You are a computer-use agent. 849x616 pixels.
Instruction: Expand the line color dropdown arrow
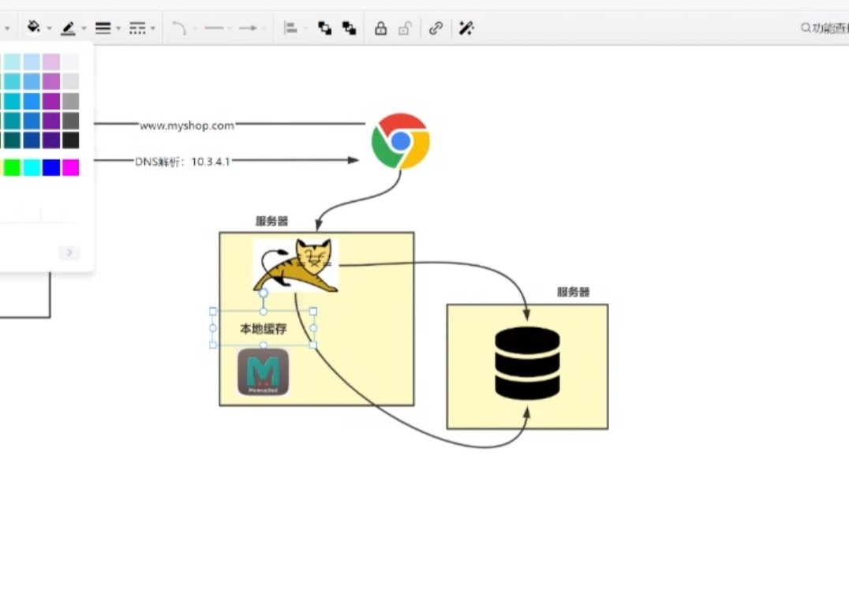[84, 28]
